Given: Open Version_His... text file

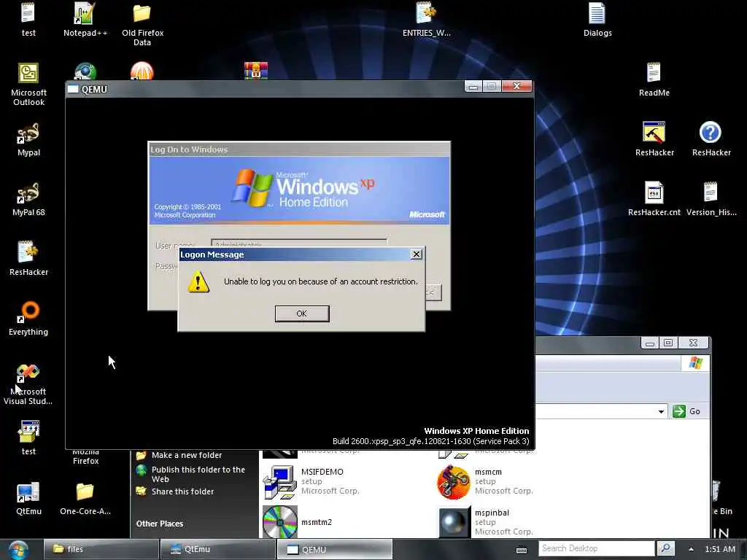Looking at the screenshot, I should coord(711,199).
